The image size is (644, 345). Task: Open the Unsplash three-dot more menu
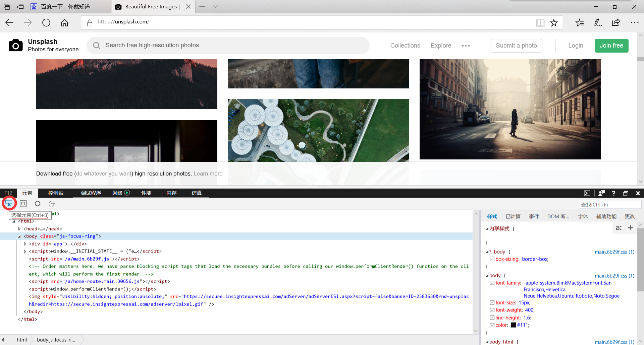click(466, 46)
